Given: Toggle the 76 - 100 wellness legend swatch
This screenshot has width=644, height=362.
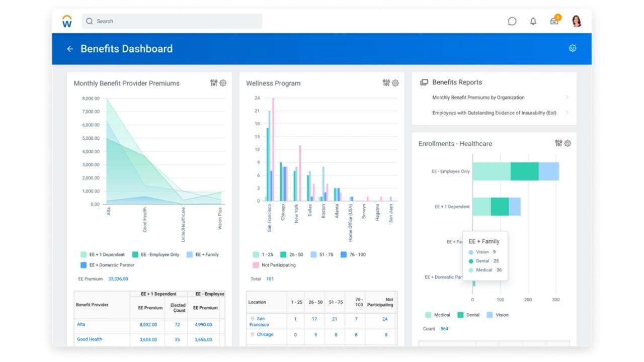Looking at the screenshot, I should [344, 254].
